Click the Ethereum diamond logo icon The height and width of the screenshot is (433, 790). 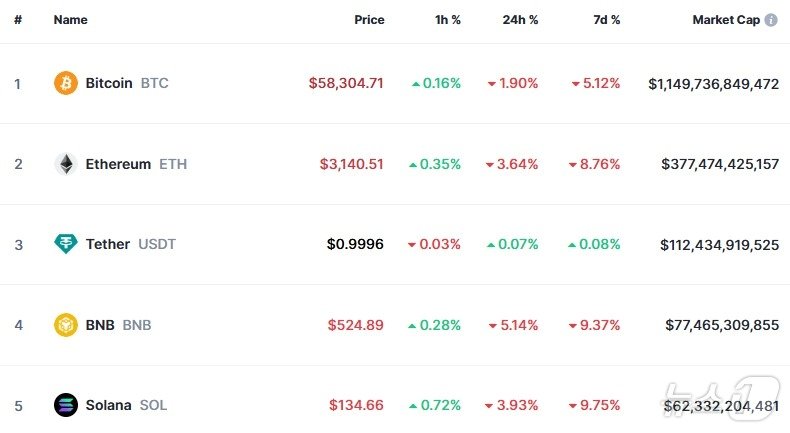[x=66, y=164]
